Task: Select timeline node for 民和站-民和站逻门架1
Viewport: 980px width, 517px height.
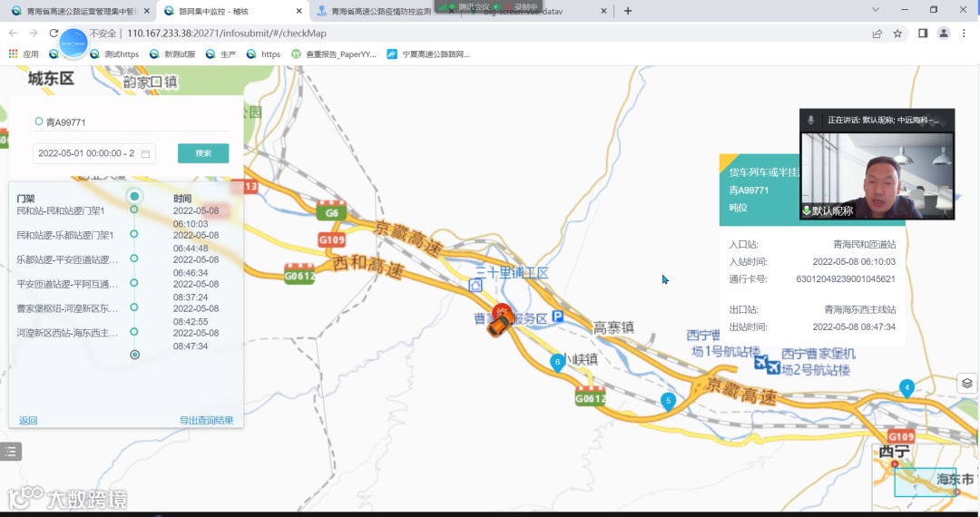Action: (x=133, y=210)
